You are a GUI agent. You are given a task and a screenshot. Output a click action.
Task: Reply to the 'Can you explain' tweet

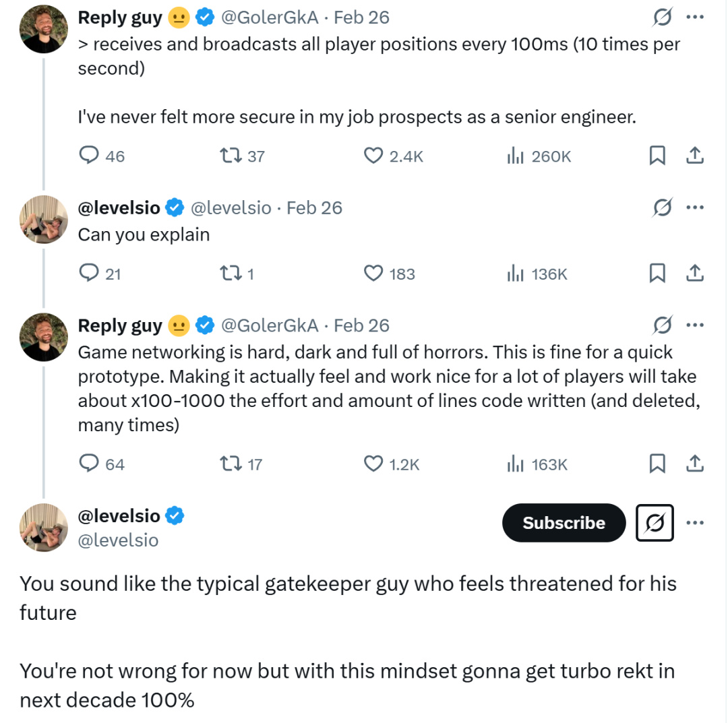[90, 273]
